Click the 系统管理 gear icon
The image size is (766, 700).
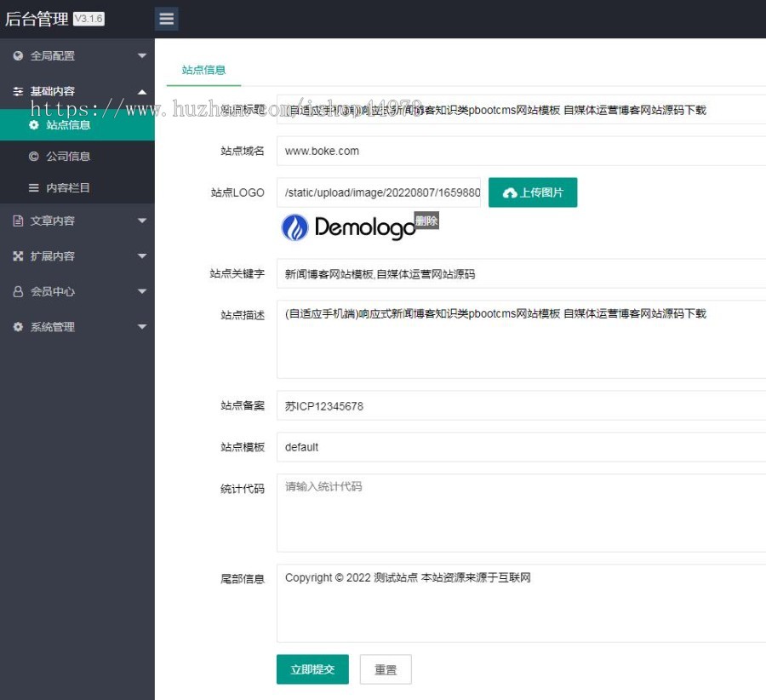(x=18, y=326)
